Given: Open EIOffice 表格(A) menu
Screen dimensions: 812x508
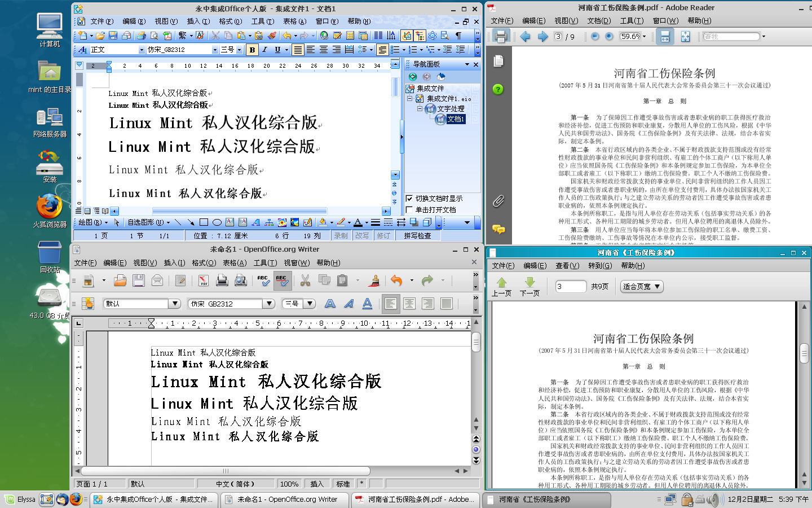Looking at the screenshot, I should coord(295,21).
